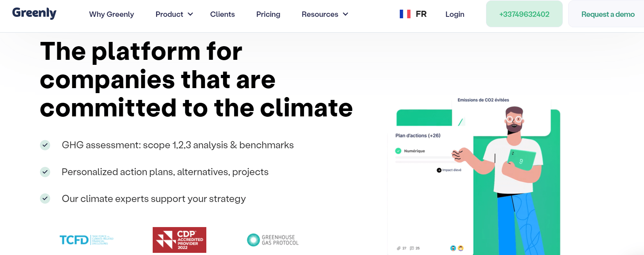Toggle the checkmark beside GHG assessment
Screen dimensions: 644x255
45,145
